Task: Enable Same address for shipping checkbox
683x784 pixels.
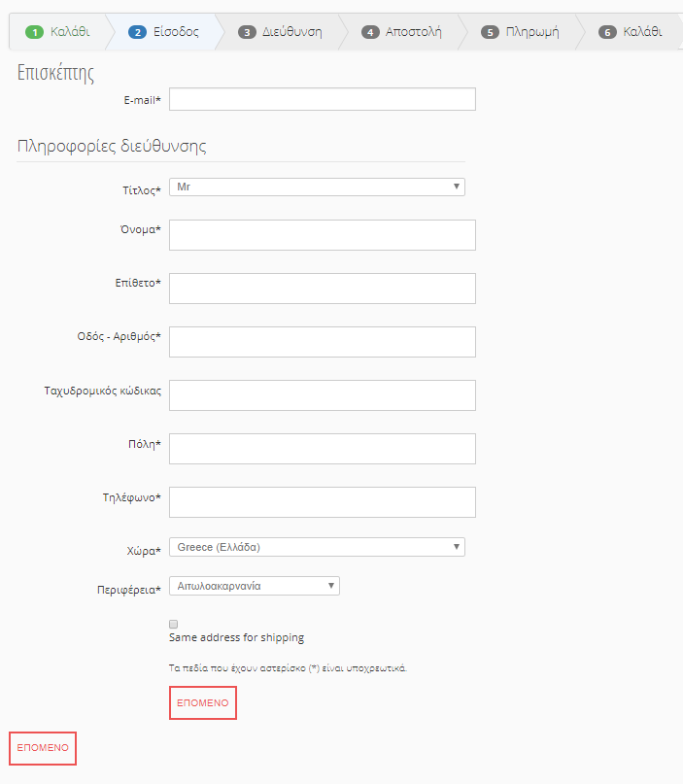Action: (174, 624)
